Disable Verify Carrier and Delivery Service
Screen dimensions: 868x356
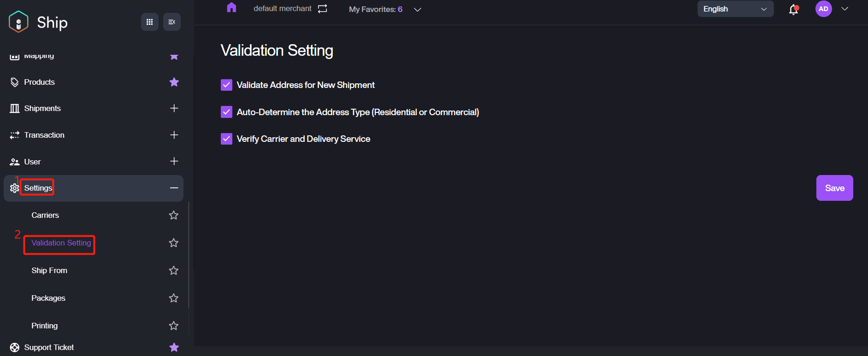[x=226, y=139]
